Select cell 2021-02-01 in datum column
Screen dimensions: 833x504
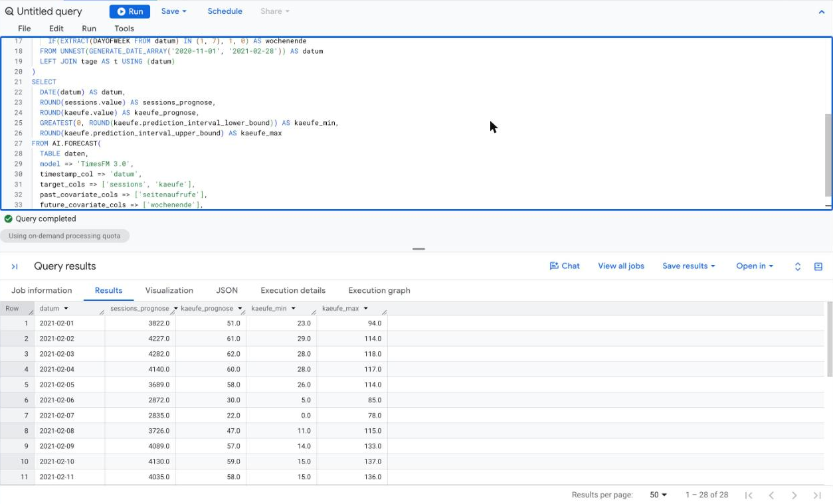point(69,323)
